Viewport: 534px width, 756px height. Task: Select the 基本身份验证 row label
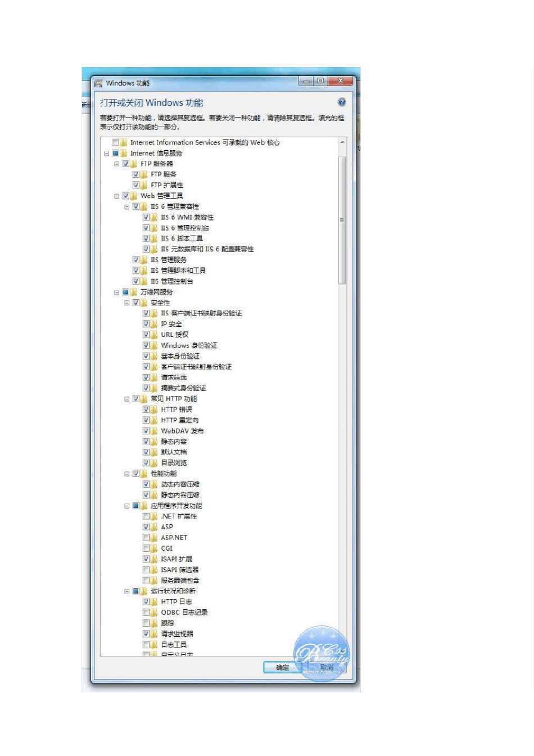[180, 356]
